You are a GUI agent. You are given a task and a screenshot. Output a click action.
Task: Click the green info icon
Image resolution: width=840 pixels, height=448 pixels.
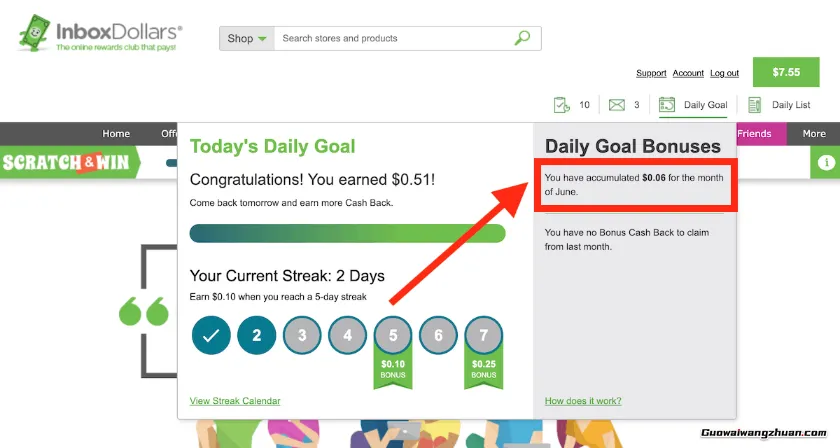826,163
